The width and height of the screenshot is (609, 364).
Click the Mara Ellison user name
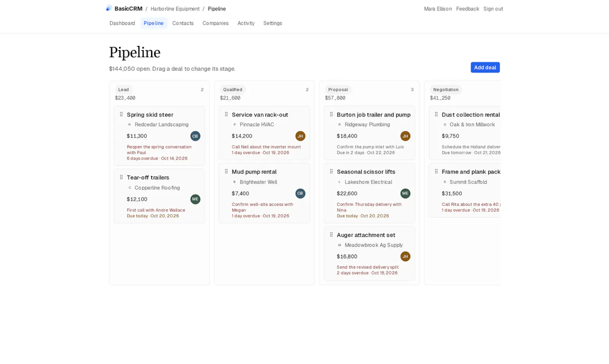(438, 9)
